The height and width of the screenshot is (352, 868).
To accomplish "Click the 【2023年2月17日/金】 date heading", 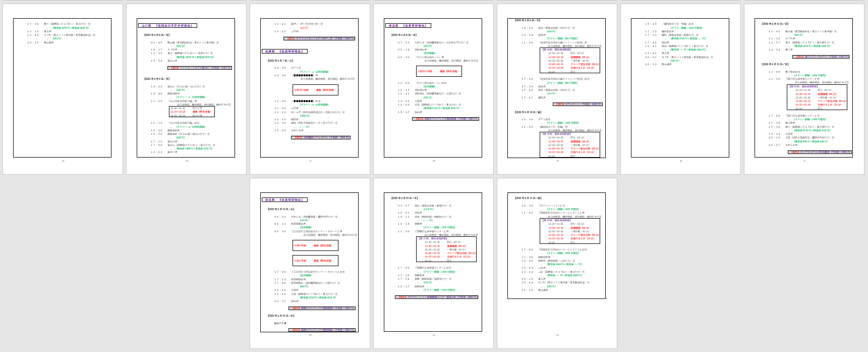I will [528, 198].
